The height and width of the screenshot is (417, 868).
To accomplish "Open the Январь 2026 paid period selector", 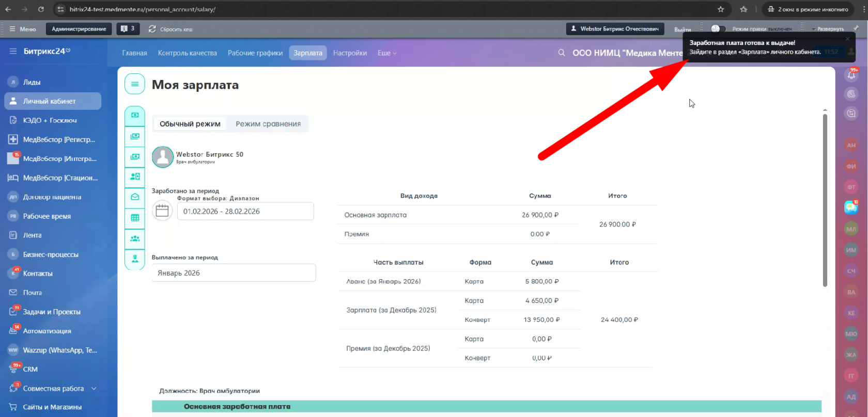I will [234, 273].
